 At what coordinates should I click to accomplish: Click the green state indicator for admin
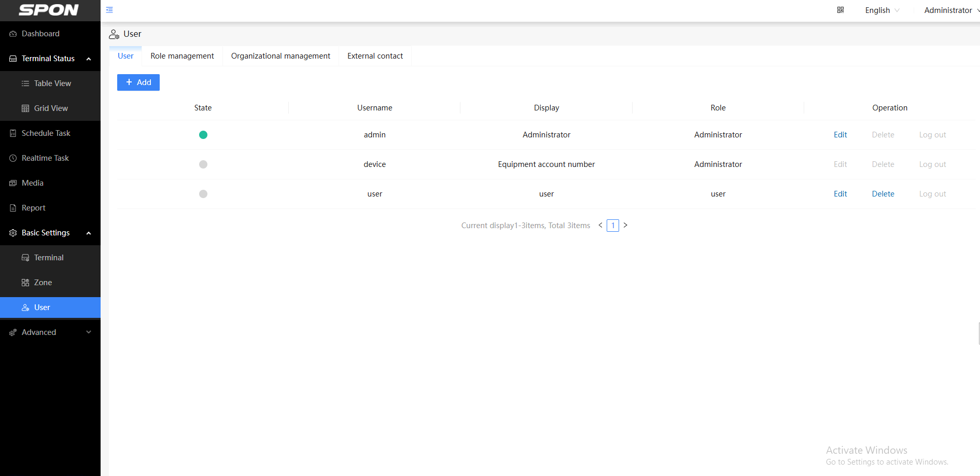(x=203, y=135)
